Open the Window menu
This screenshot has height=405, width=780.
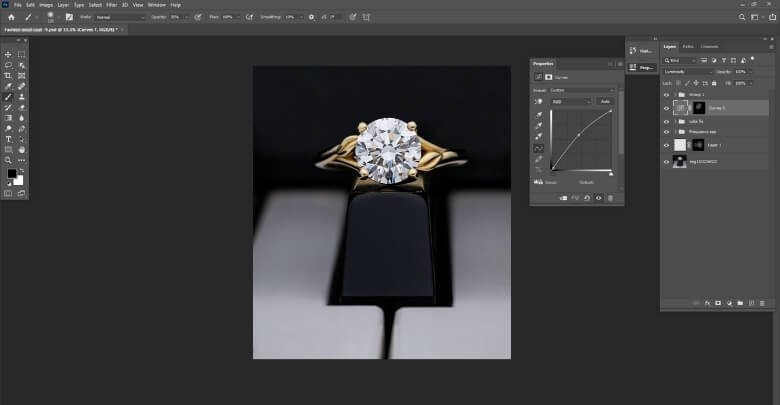(157, 5)
